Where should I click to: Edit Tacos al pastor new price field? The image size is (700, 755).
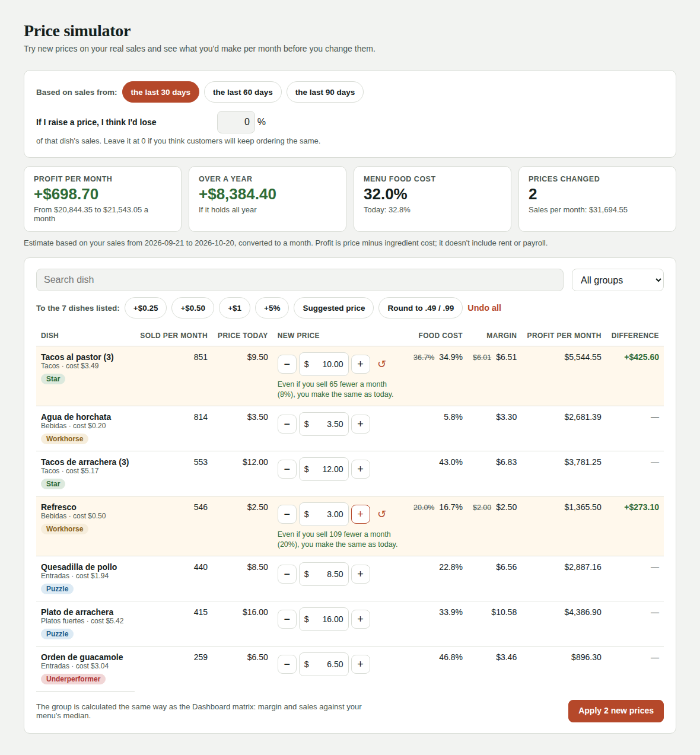[324, 364]
